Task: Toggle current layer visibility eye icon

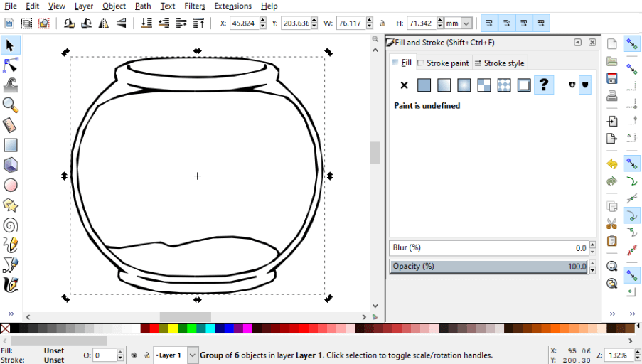Action: (x=134, y=355)
